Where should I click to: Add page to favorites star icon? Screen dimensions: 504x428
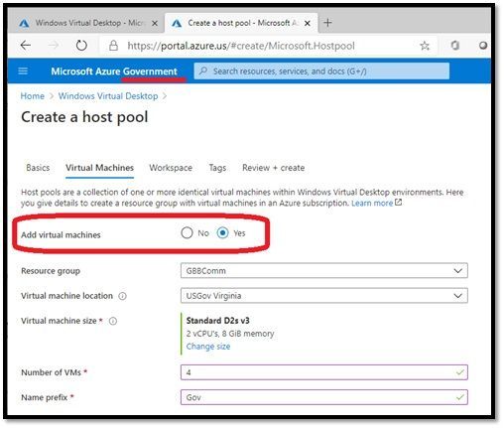tap(425, 46)
